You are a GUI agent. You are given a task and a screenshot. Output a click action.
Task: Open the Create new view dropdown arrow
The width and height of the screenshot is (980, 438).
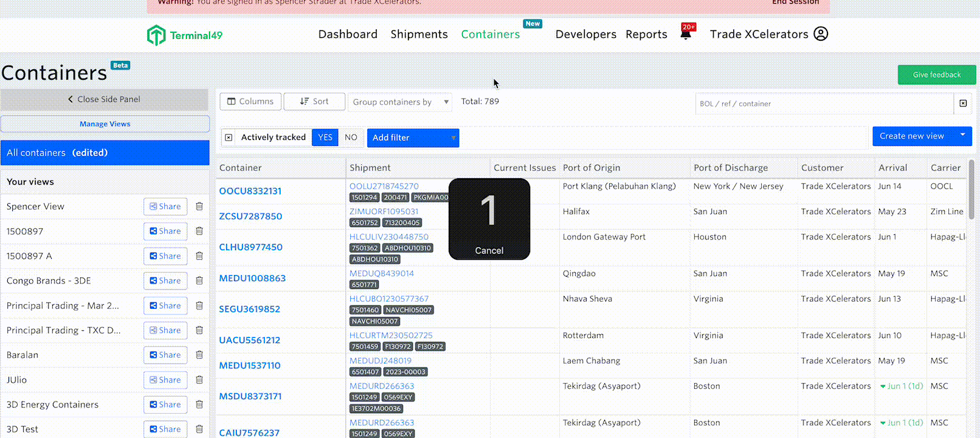pos(962,136)
